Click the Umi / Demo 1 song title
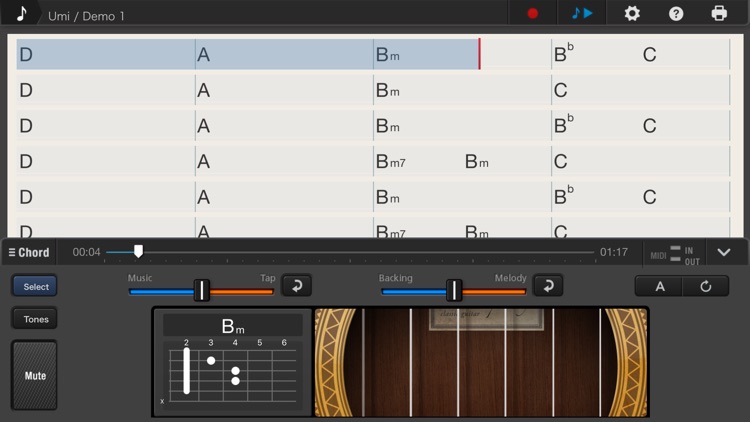 (x=86, y=16)
